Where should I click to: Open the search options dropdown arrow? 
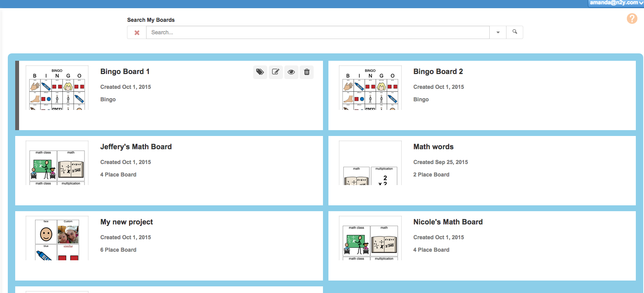point(498,33)
